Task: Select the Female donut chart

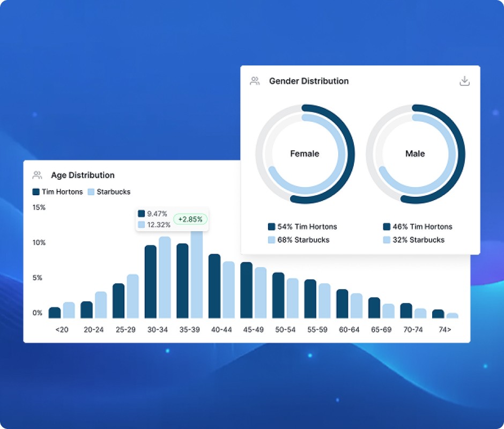Action: click(x=305, y=154)
